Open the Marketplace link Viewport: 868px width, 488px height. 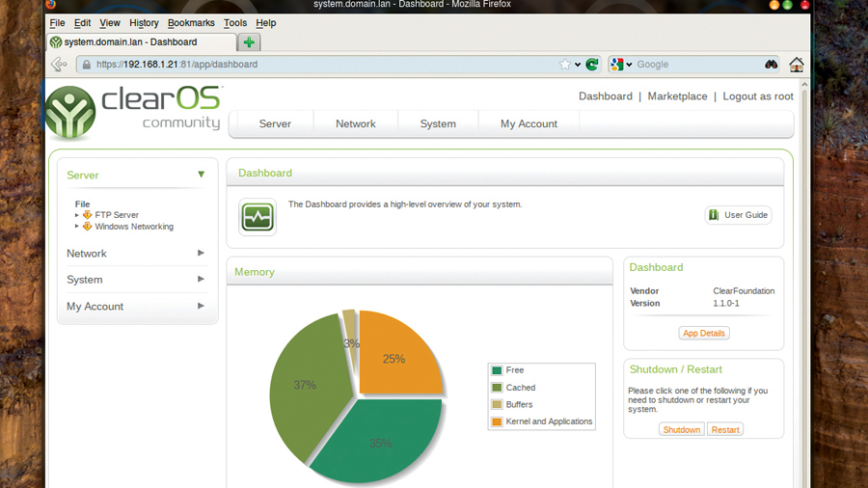677,96
